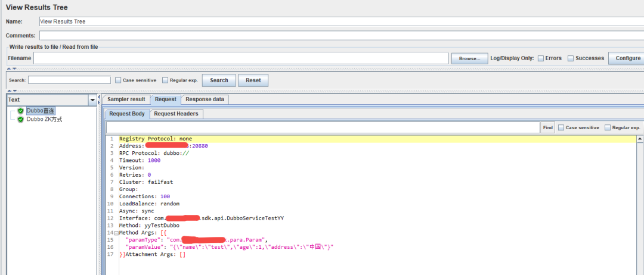Click the green shield icon beside Dubbo直连
The height and width of the screenshot is (275, 644).
(x=20, y=111)
